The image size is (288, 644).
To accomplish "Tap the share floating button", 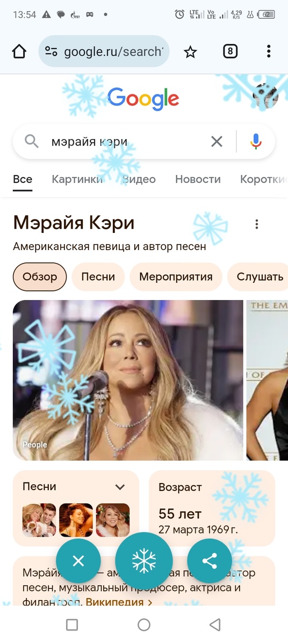I will [209, 561].
